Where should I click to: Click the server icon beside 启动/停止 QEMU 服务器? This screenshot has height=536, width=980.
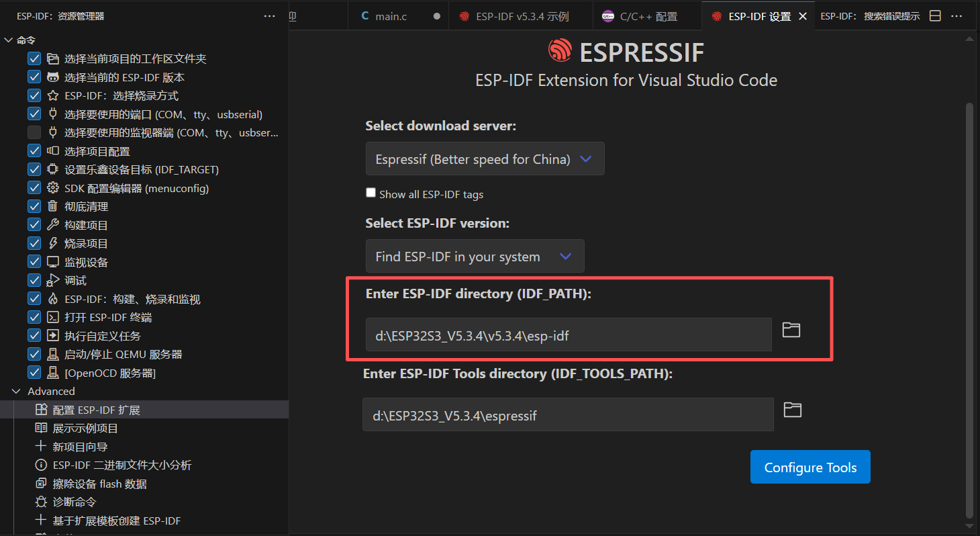point(52,355)
